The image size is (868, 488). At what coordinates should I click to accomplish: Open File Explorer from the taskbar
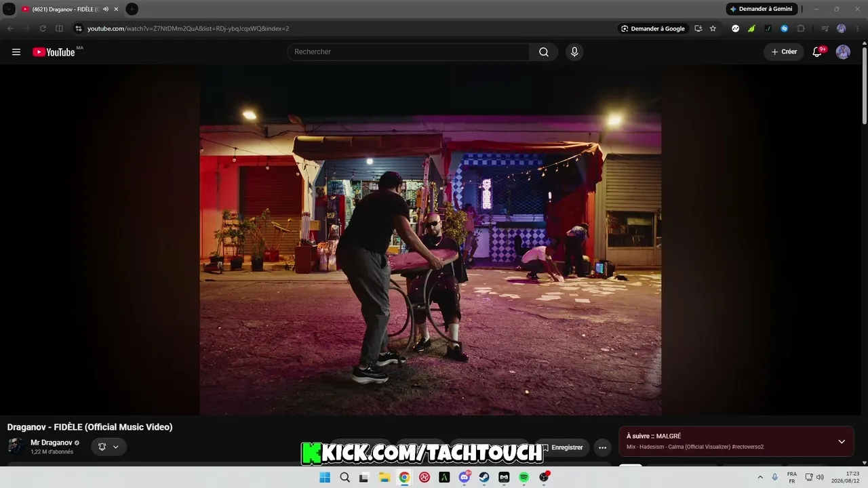384,477
